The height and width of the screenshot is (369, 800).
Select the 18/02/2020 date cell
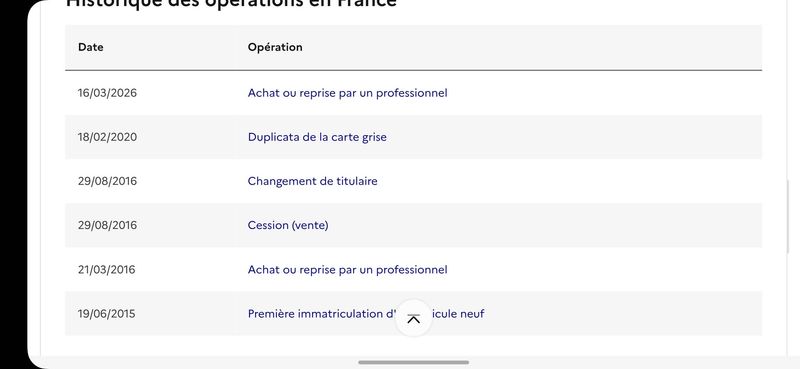coord(107,137)
